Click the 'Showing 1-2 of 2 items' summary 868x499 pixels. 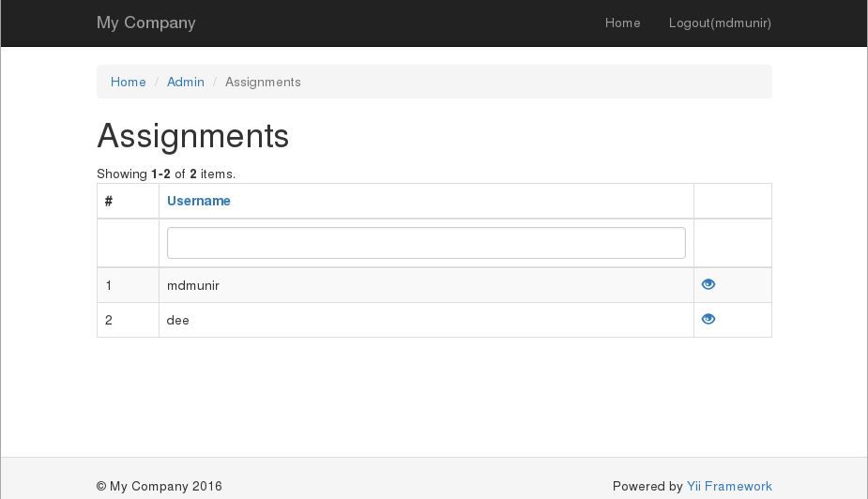pyautogui.click(x=166, y=174)
